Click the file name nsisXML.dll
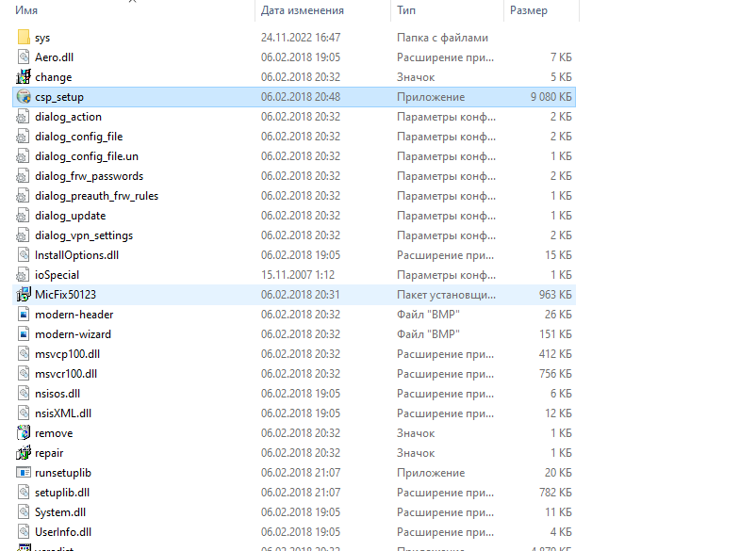Screen dimensions: 756x551 tap(63, 413)
